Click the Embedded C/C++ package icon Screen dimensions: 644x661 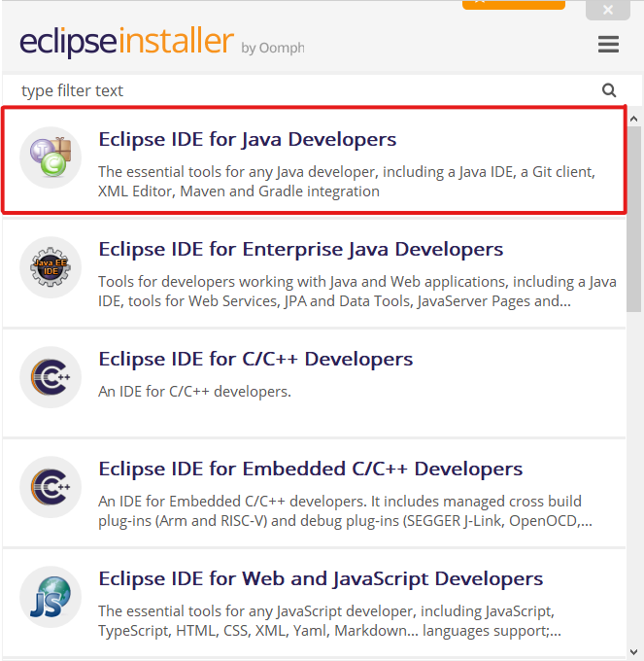(x=51, y=487)
